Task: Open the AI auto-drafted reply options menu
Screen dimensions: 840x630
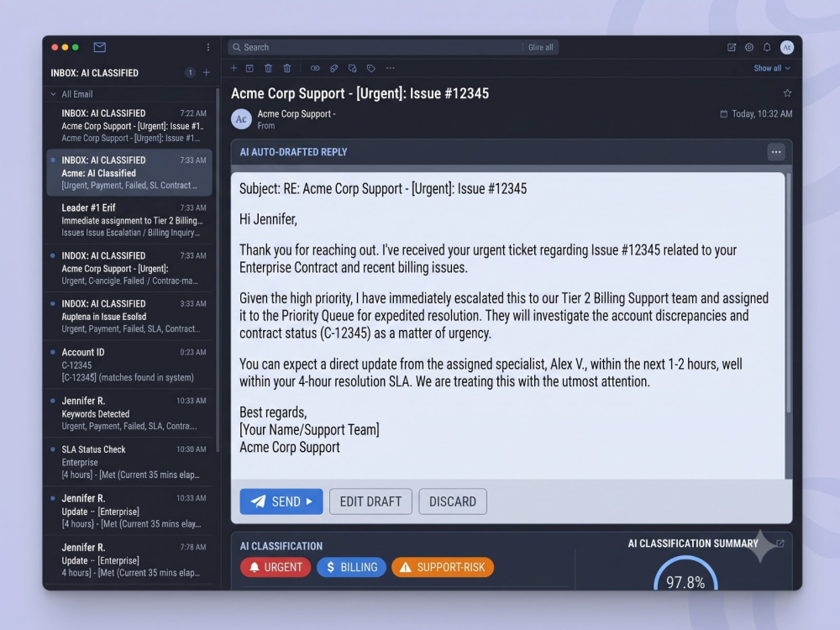Action: tap(775, 152)
